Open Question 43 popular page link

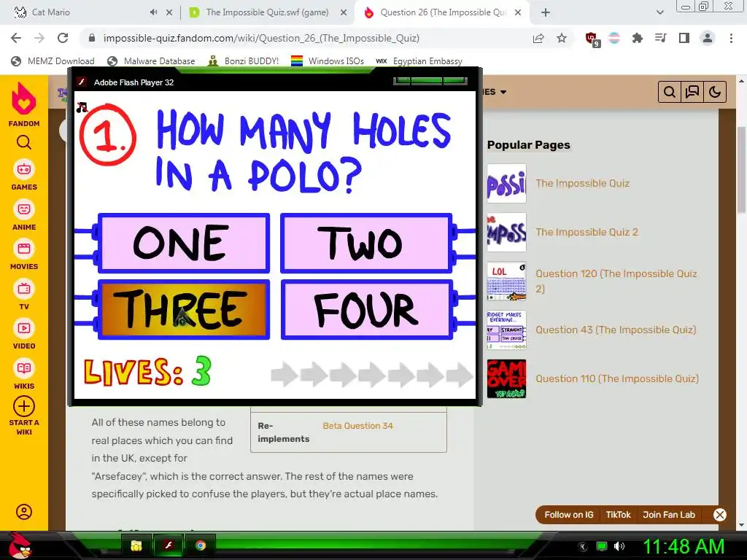click(x=616, y=330)
